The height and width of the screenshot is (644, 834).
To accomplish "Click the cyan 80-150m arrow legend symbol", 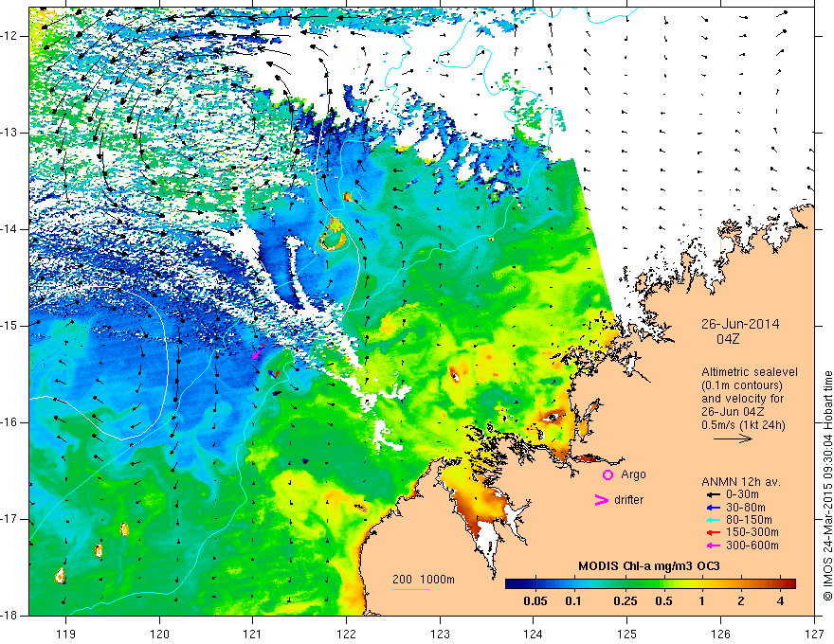I will [x=712, y=520].
